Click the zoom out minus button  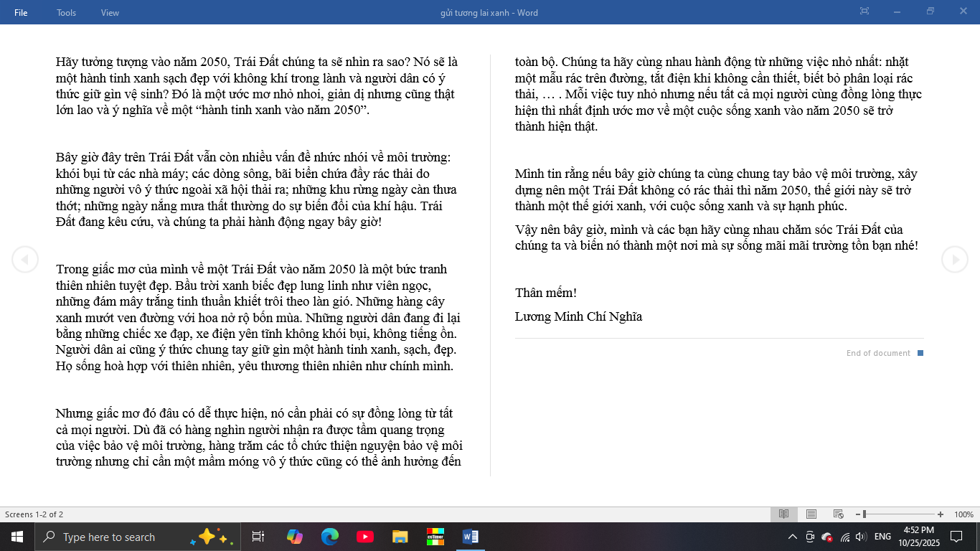[858, 514]
